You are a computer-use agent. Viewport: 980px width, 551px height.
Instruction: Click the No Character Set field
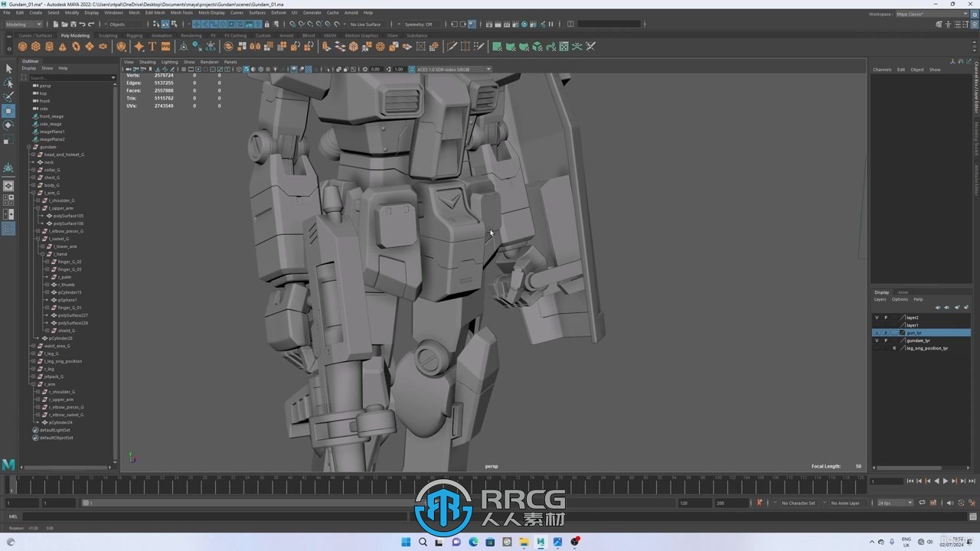pyautogui.click(x=799, y=503)
